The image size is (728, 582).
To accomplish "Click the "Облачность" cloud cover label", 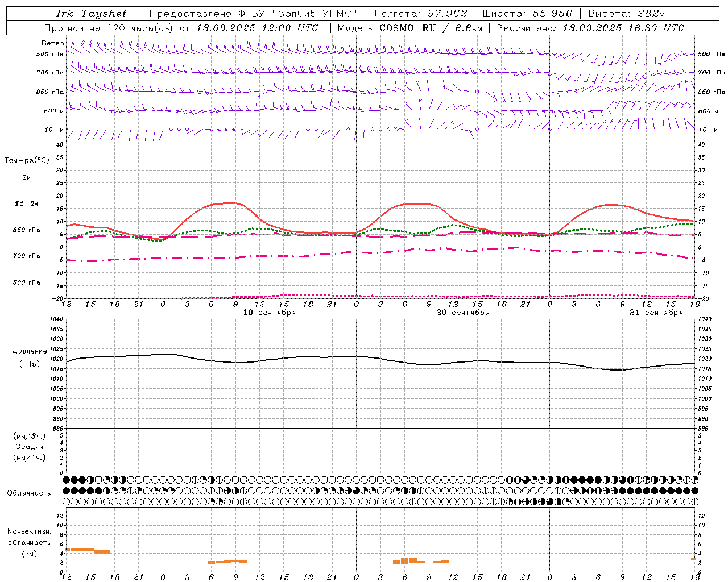I will (x=29, y=493).
